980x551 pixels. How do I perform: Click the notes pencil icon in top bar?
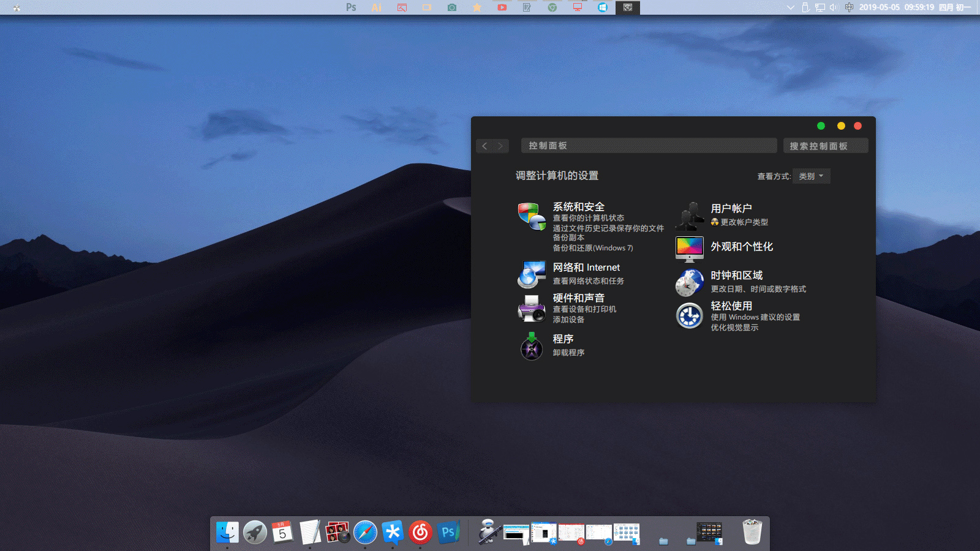coord(527,7)
